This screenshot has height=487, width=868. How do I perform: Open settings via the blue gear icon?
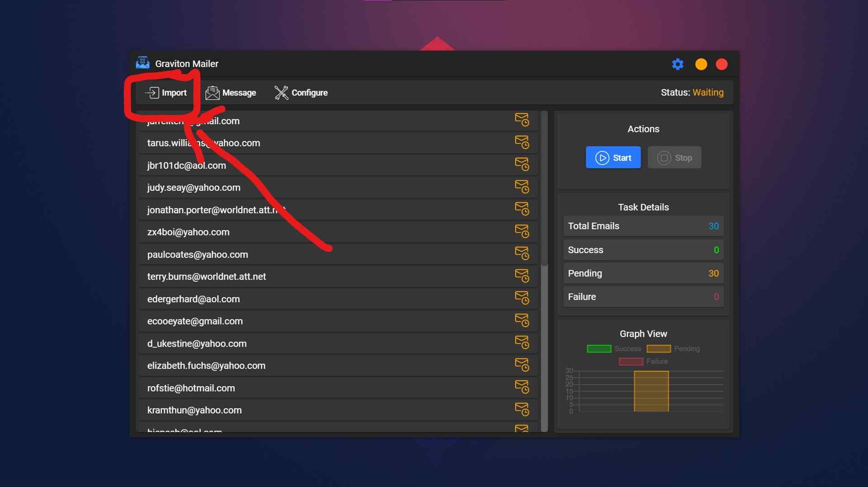coord(677,64)
